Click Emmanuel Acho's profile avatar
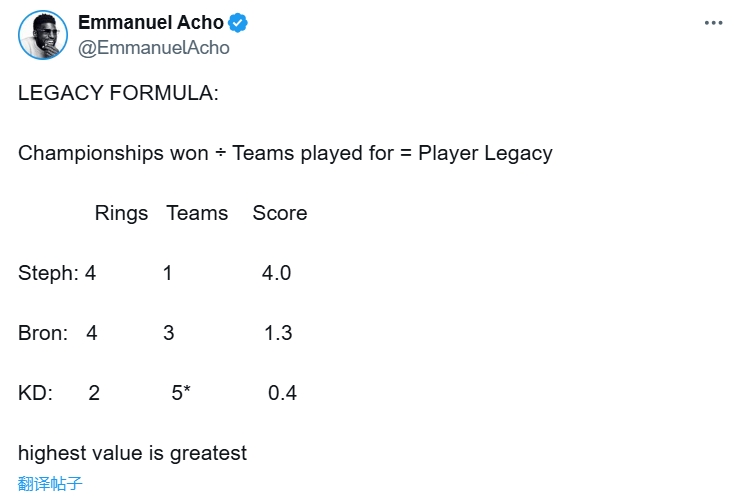Viewport: 738px width, 501px height. pyautogui.click(x=42, y=35)
